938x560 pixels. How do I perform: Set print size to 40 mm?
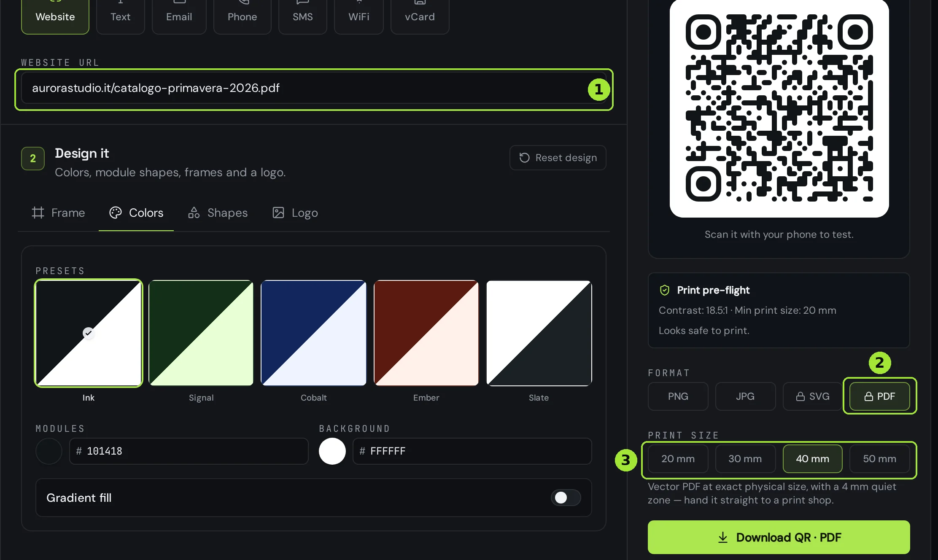[x=813, y=459]
